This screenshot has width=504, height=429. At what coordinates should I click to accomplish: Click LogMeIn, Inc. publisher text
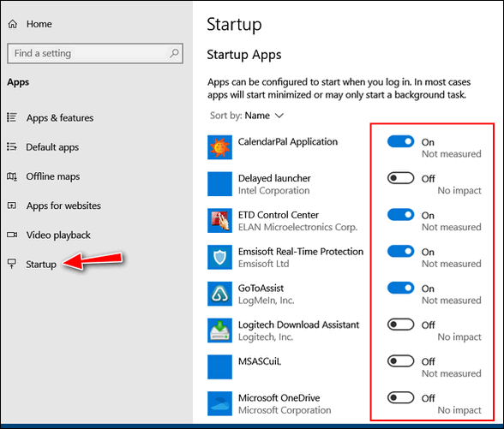(x=266, y=301)
